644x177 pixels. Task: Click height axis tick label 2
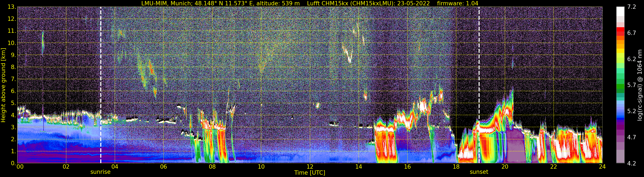click(x=13, y=139)
